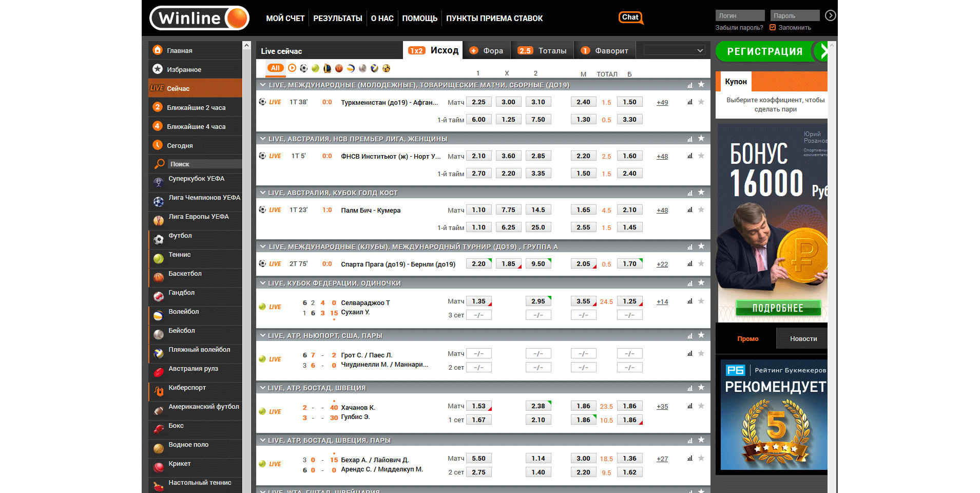Filter live events by basketball icon

point(339,68)
